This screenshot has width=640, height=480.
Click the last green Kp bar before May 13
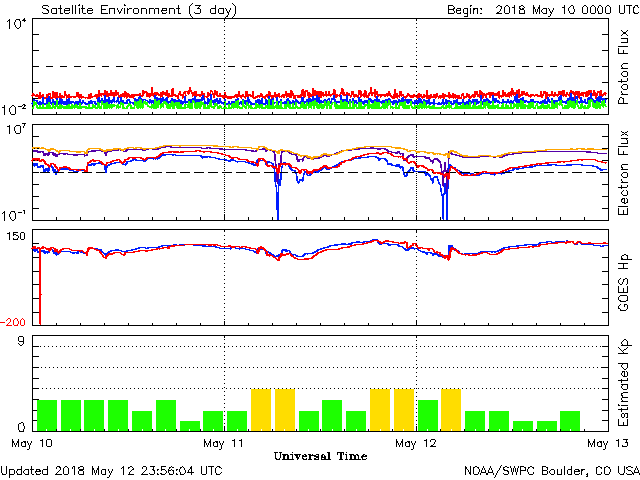click(x=570, y=421)
